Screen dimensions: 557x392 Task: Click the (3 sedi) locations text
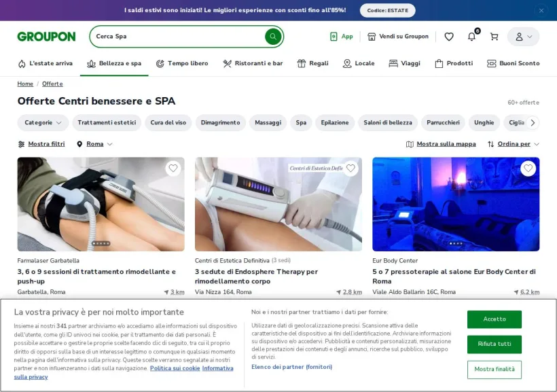(x=281, y=260)
